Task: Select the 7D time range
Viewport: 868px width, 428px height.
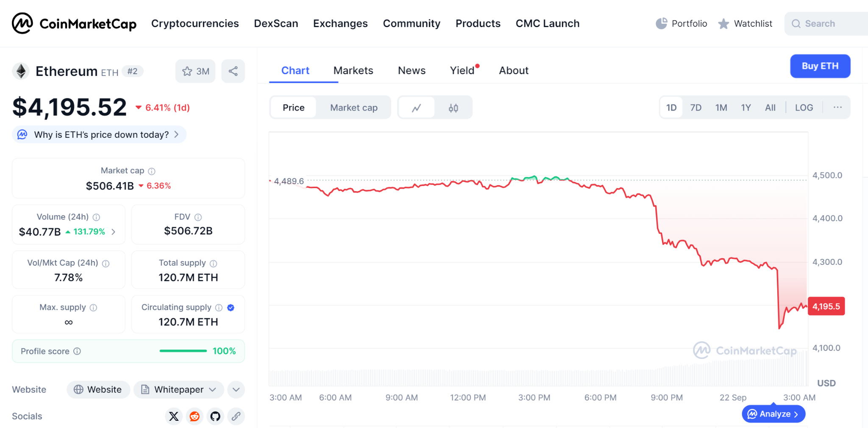Action: coord(696,108)
